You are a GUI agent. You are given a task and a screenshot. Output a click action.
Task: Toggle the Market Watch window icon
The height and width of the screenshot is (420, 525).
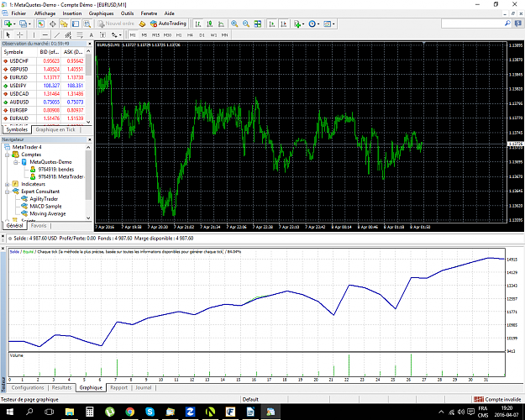[41, 24]
